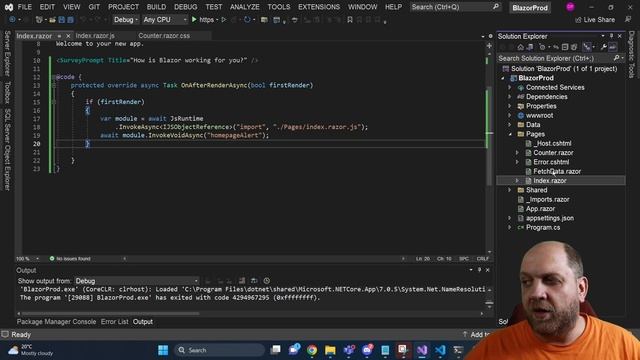The height and width of the screenshot is (360, 640).
Task: Select _Host.cshtml in Solution Explorer
Action: 552,143
